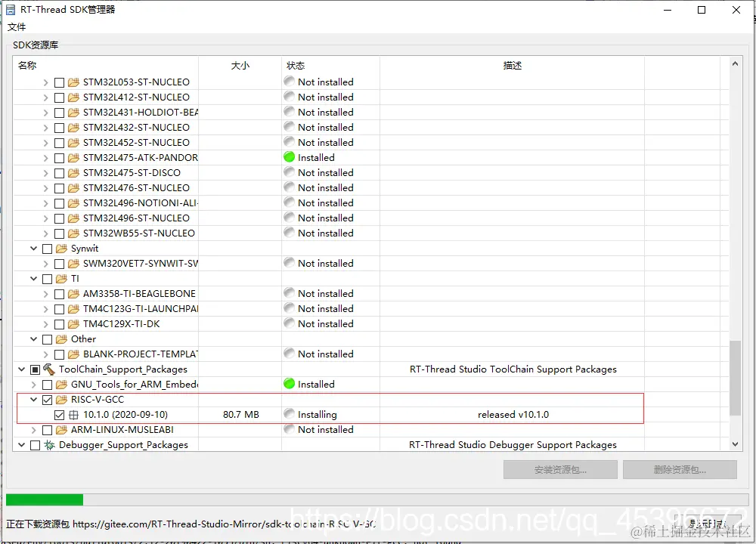
Task: Click the 安装资源包 button
Action: point(560,470)
